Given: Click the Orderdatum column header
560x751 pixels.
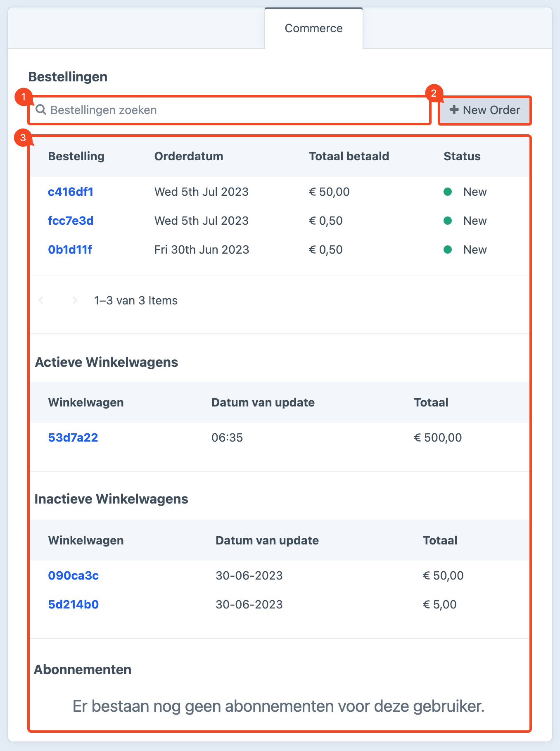Looking at the screenshot, I should [189, 156].
